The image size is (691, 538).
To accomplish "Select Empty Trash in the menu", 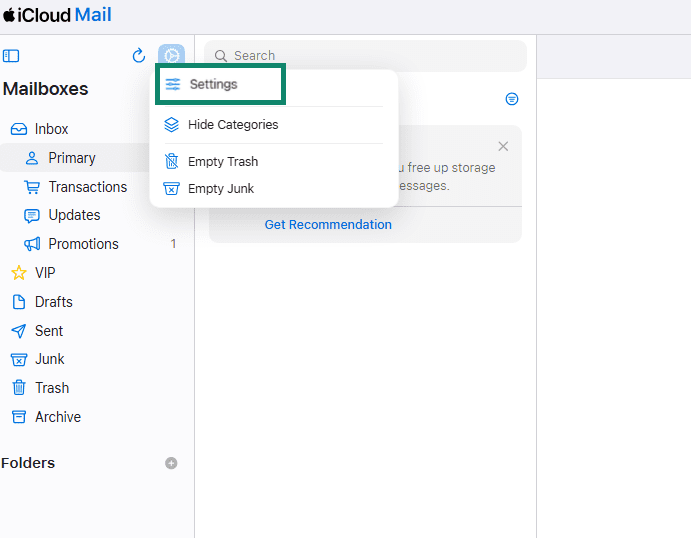I will [x=274, y=162].
